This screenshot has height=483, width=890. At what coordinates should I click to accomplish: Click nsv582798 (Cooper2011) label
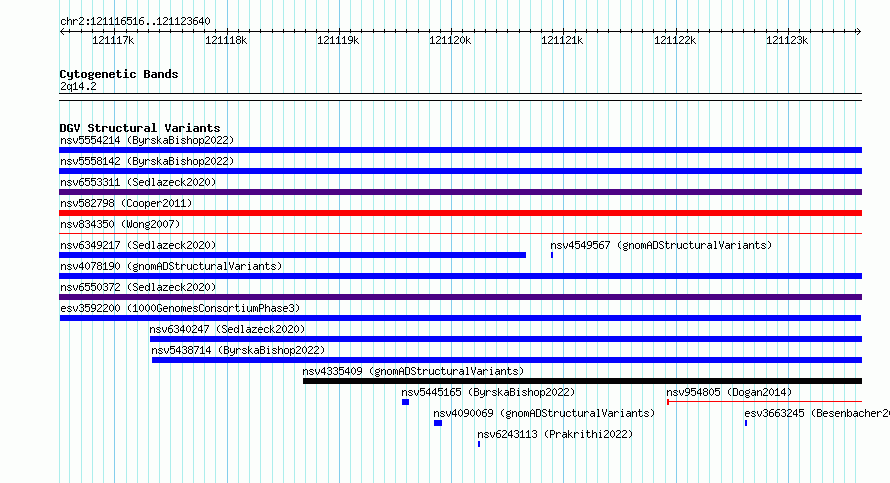(x=126, y=203)
